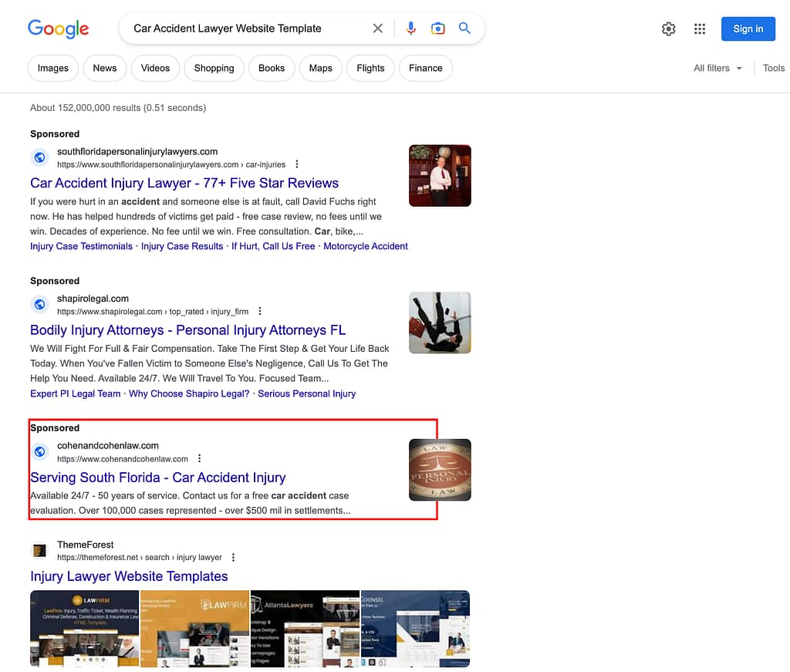Open Car Accident Injury Lawyer ad title
Viewport: 790px width, 672px height.
coord(184,183)
